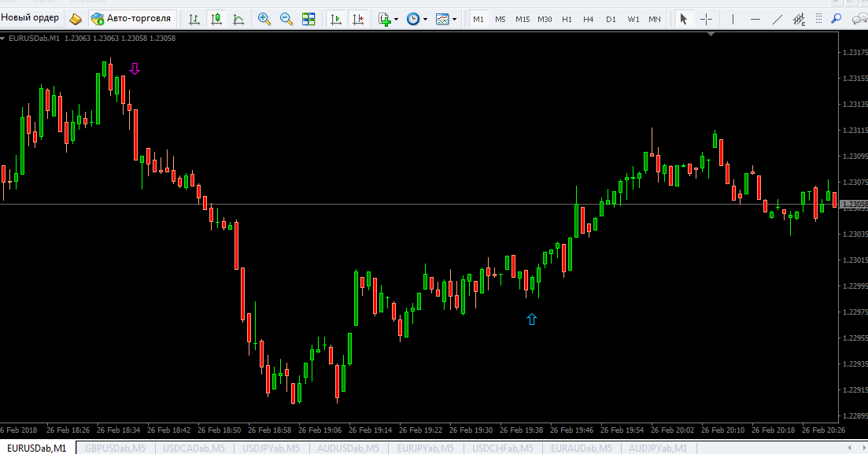Select the M30 timeframe
The image size is (868, 454).
click(x=545, y=19)
